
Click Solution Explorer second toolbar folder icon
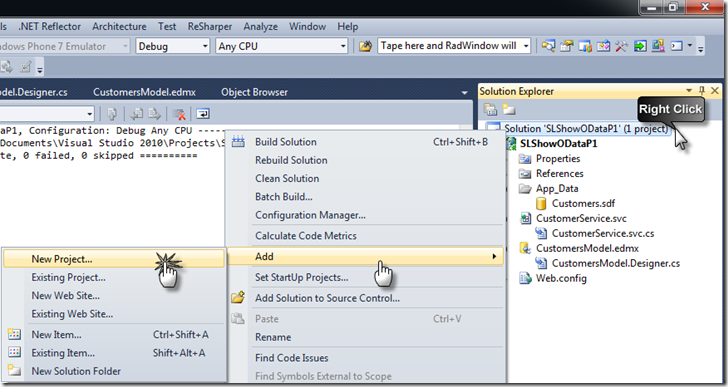(508, 110)
